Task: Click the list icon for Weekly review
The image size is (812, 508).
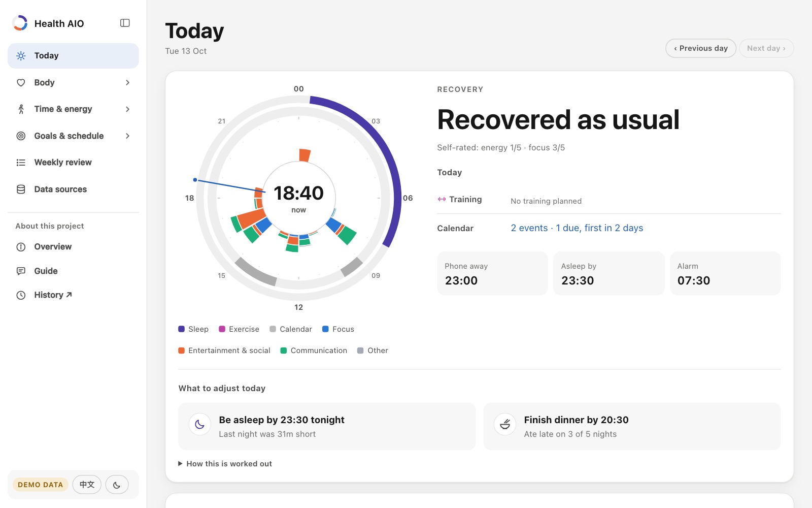Action: (21, 163)
